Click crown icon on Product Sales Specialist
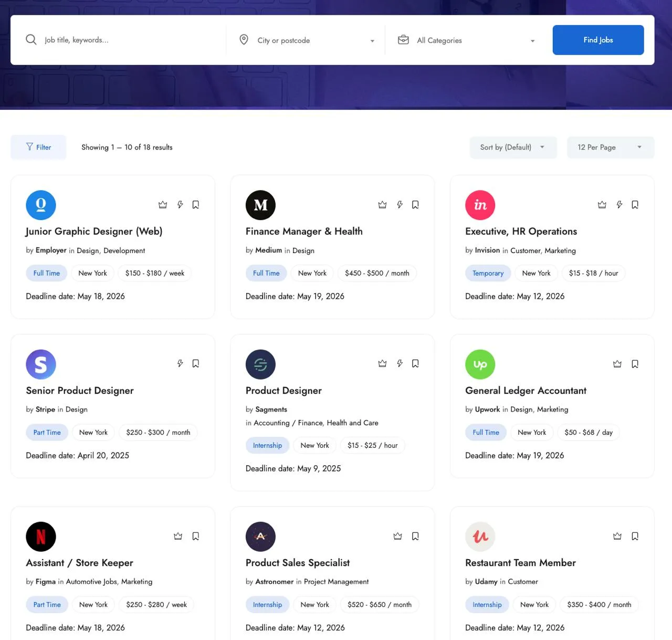This screenshot has width=672, height=640. tap(397, 536)
